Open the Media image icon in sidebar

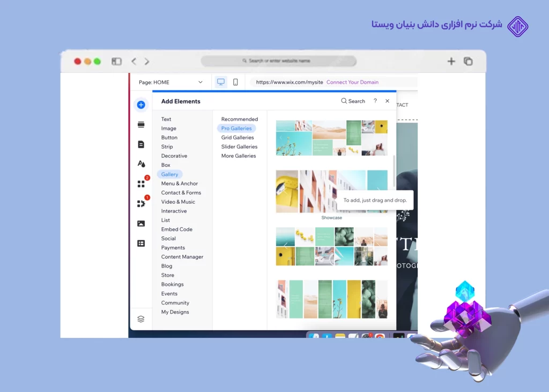[141, 224]
